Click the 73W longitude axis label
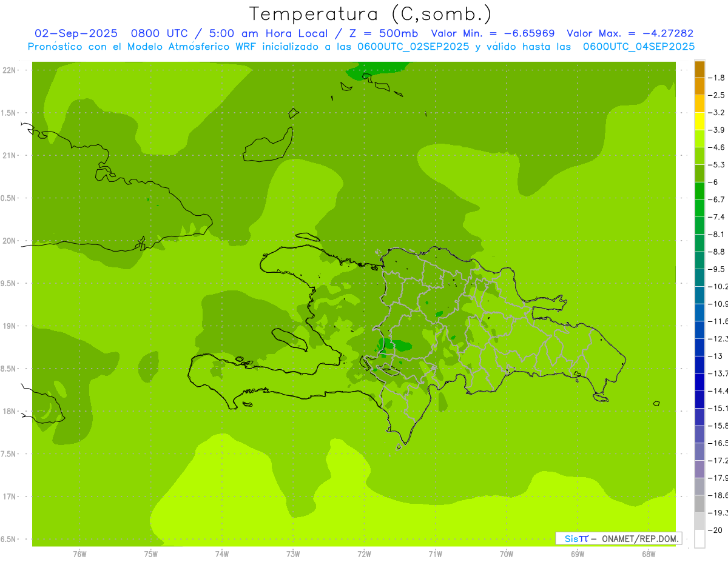Image resolution: width=728 pixels, height=562 pixels. click(292, 554)
